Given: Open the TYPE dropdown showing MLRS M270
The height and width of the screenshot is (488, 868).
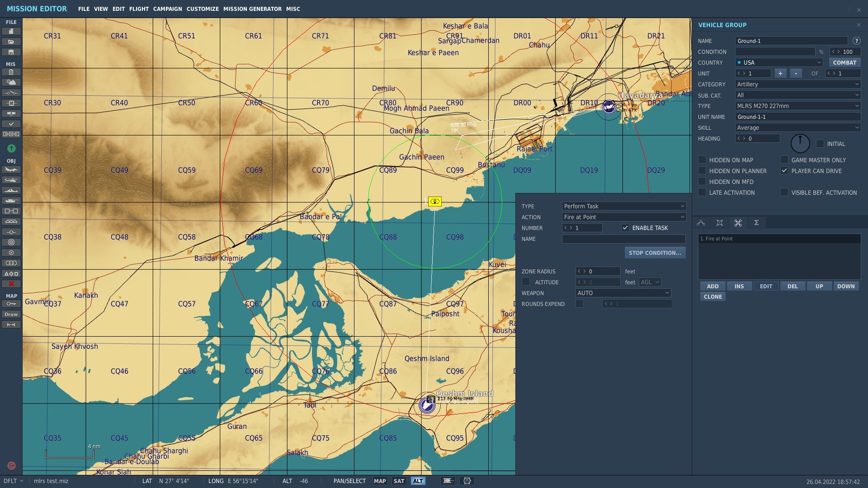Looking at the screenshot, I should click(x=798, y=106).
